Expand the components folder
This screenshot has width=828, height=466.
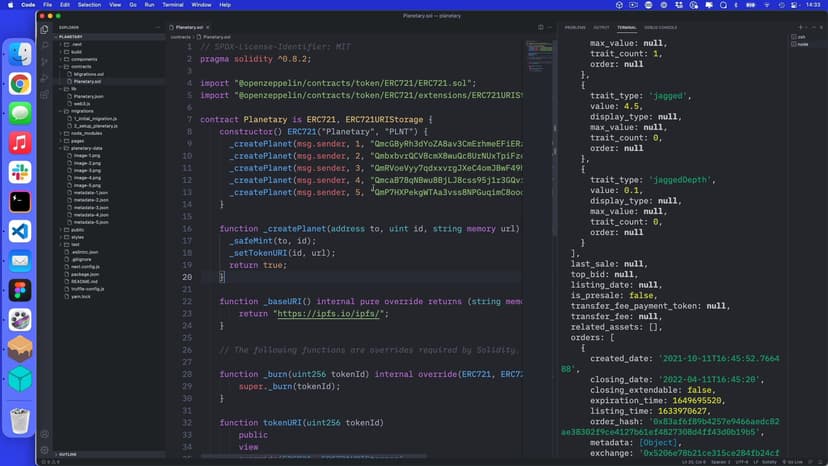(84, 59)
